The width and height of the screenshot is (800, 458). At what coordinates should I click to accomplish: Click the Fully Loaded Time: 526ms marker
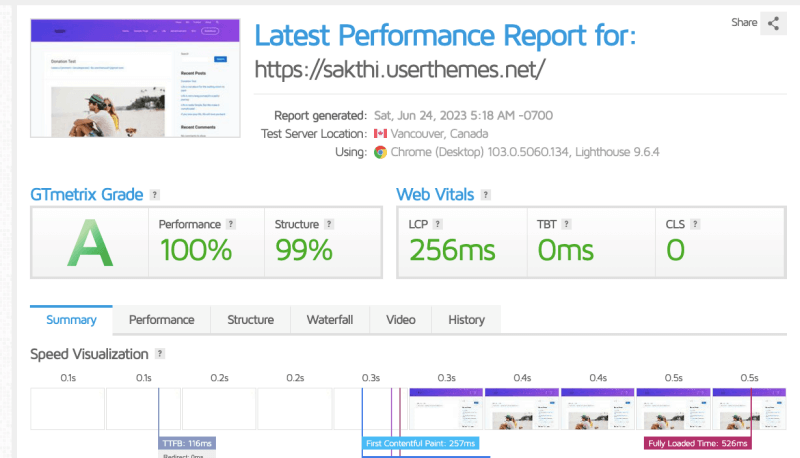[x=697, y=443]
